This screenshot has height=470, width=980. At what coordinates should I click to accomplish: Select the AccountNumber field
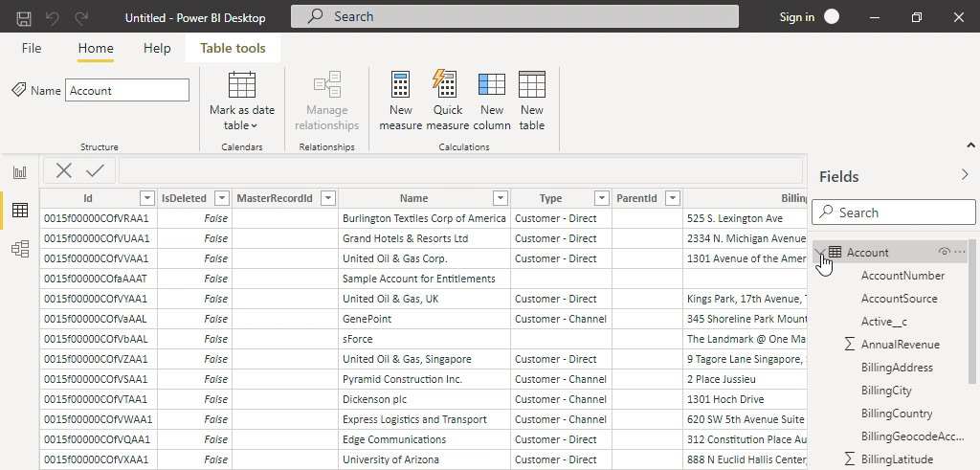click(903, 276)
